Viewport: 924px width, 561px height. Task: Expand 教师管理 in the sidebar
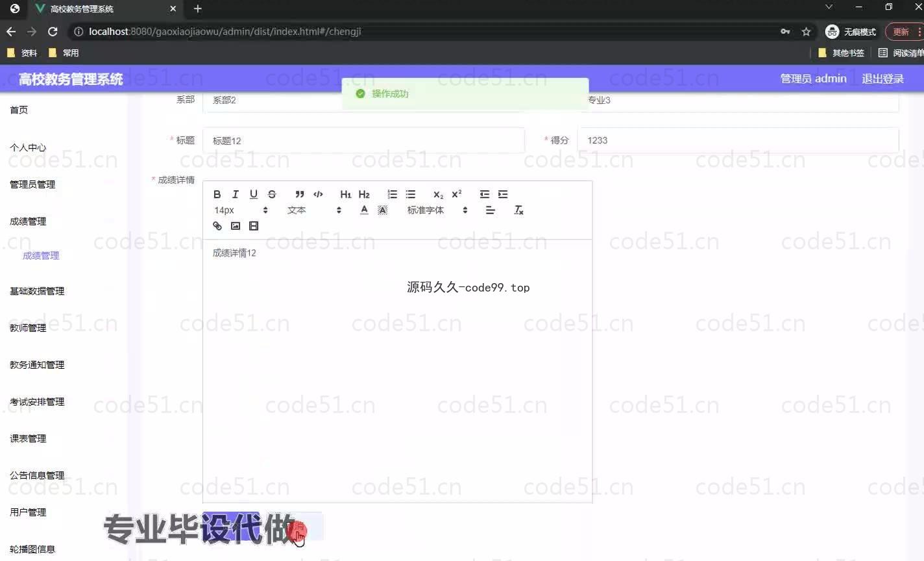click(28, 328)
